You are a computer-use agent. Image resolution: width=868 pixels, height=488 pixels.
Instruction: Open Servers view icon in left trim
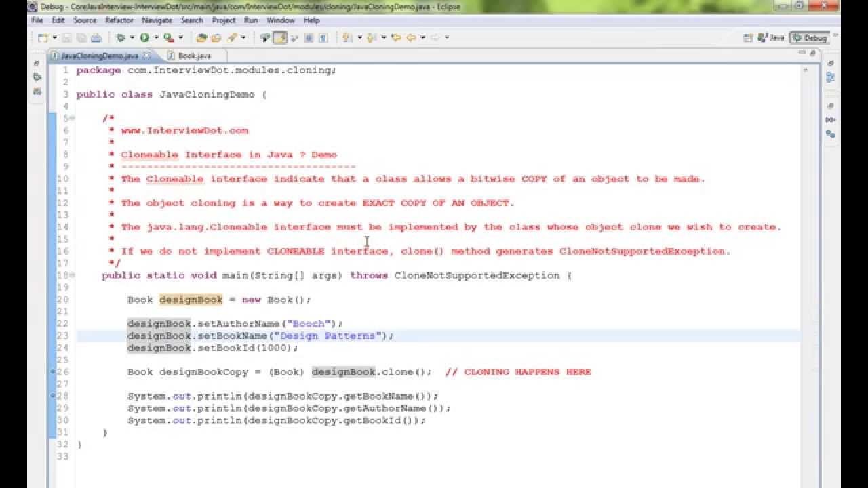(37, 91)
